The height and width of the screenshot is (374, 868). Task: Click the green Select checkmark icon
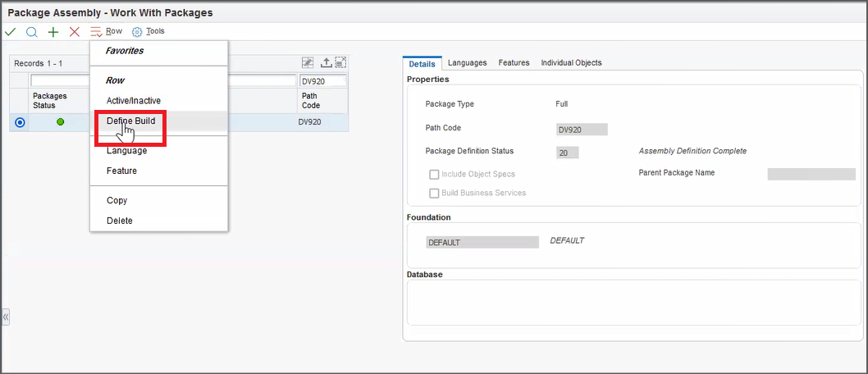(x=10, y=31)
